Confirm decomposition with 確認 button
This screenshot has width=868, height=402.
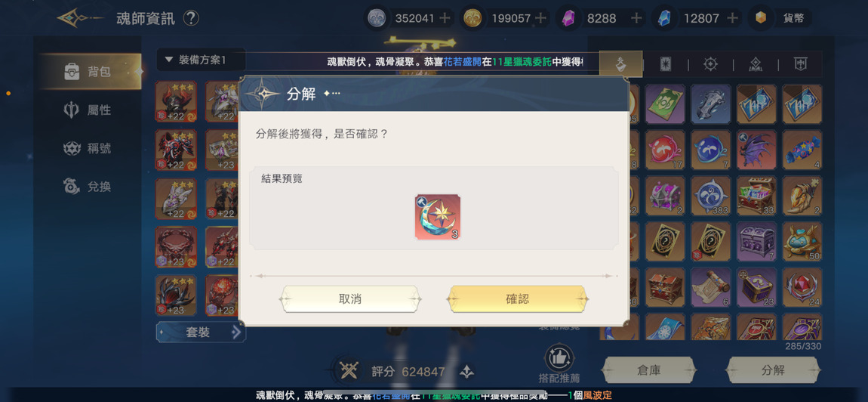pos(517,299)
